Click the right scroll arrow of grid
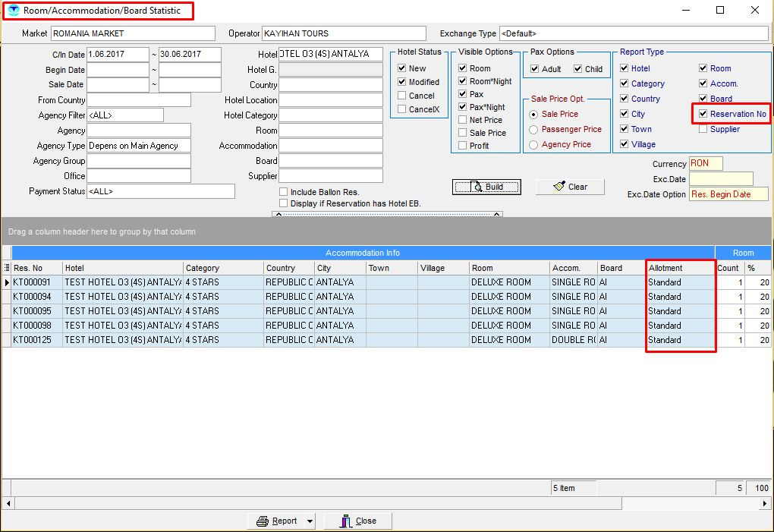 pyautogui.click(x=766, y=503)
